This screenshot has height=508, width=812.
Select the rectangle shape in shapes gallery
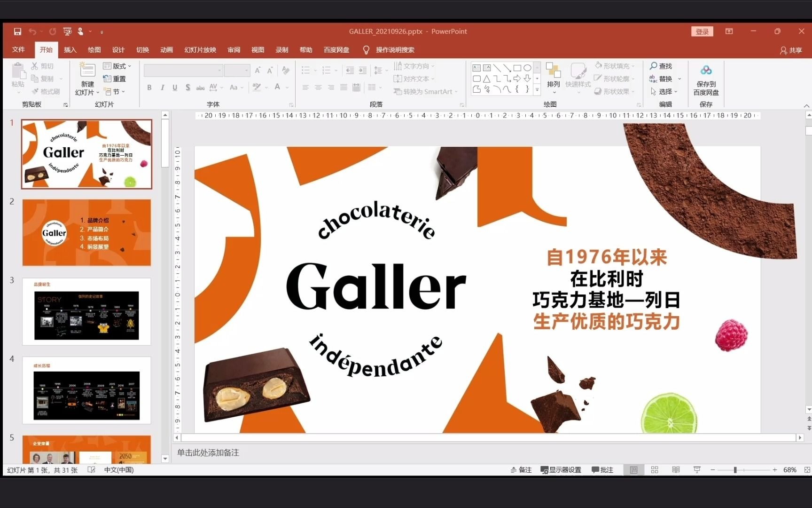517,68
